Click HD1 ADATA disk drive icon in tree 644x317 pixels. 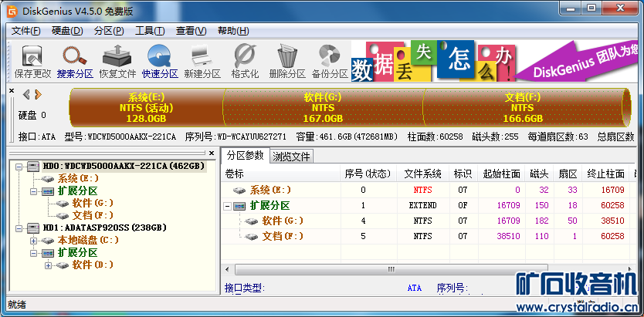[x=34, y=228]
